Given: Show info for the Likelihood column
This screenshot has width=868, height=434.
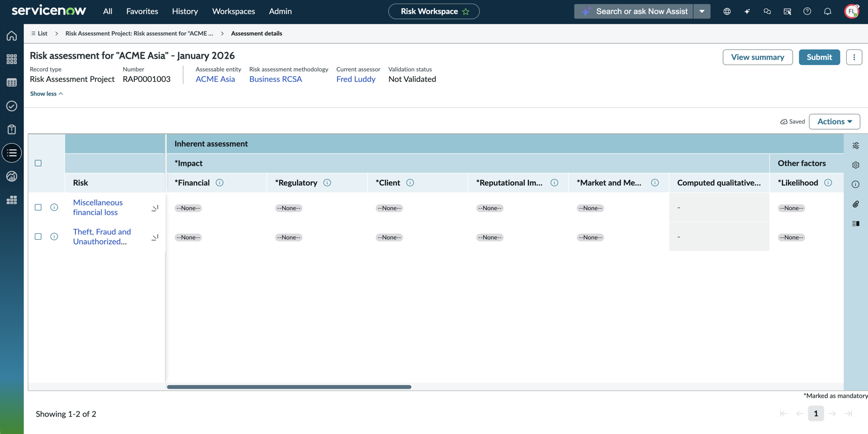Looking at the screenshot, I should pyautogui.click(x=828, y=183).
